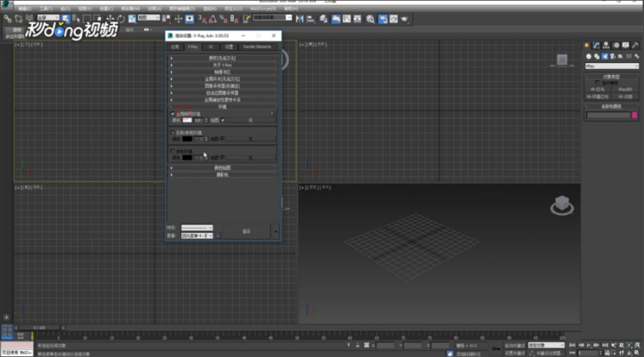Expand the first rollout in V-Ray tab
The width and height of the screenshot is (644, 357).
pos(222,58)
